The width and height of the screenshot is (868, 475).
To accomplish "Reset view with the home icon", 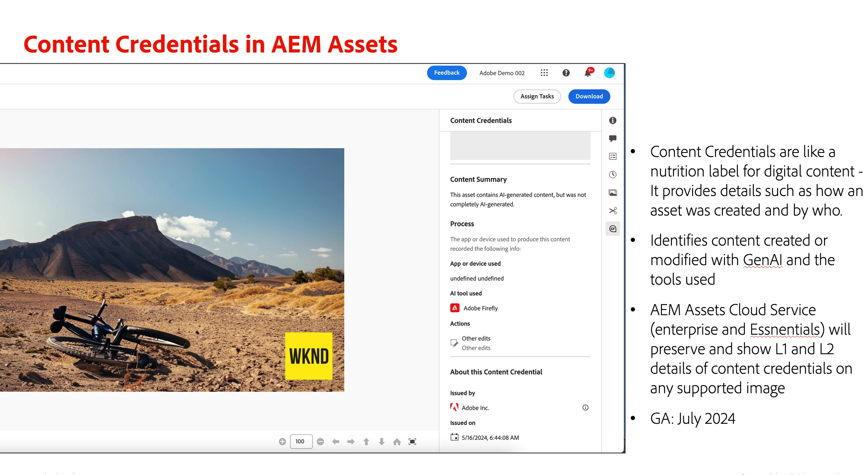I will (397, 442).
